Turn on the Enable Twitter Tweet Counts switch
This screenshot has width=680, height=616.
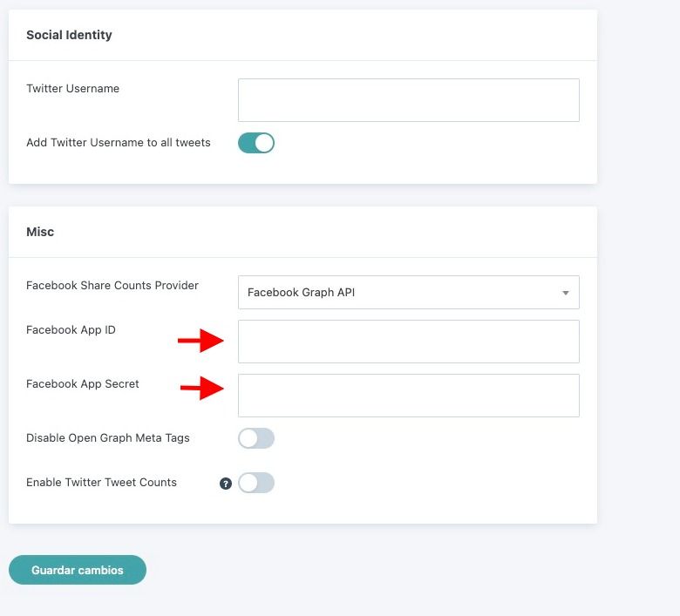point(256,483)
